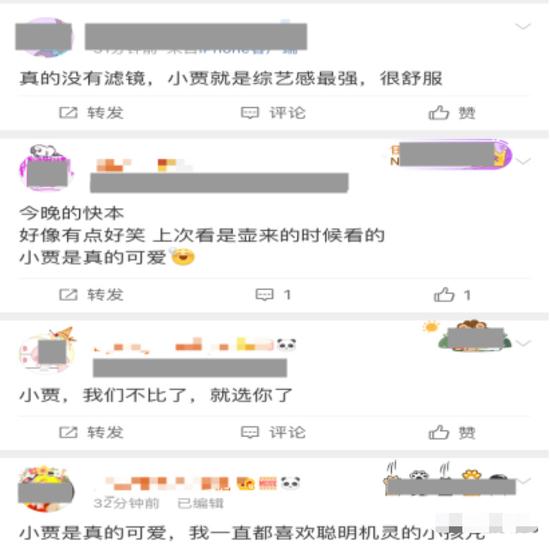This screenshot has width=550, height=545.
Task: Open dropdown chevron on 今晚的快本 post
Action: pos(524,161)
